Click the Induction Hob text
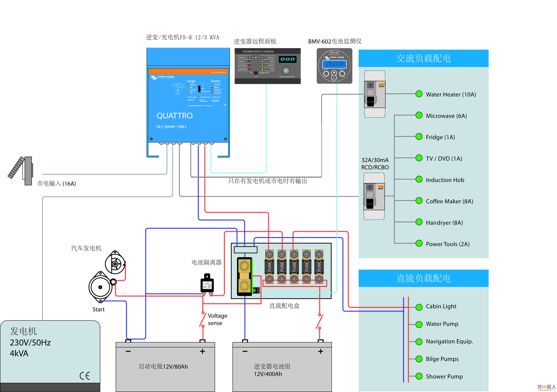The image size is (557, 392). (445, 180)
